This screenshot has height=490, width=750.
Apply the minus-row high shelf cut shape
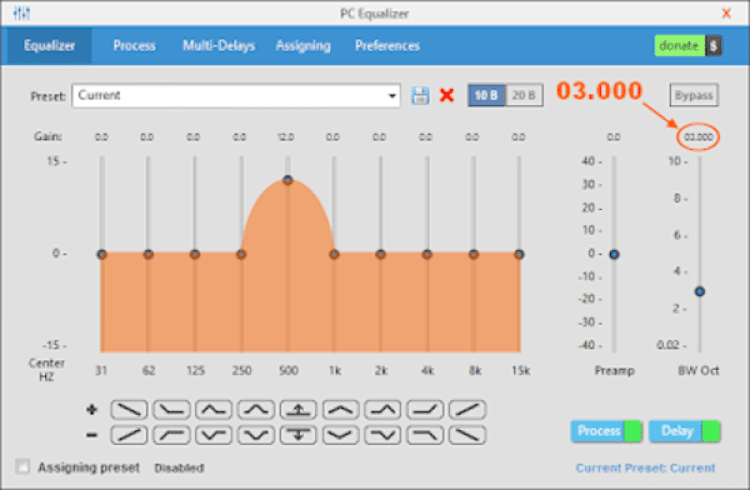(x=425, y=435)
